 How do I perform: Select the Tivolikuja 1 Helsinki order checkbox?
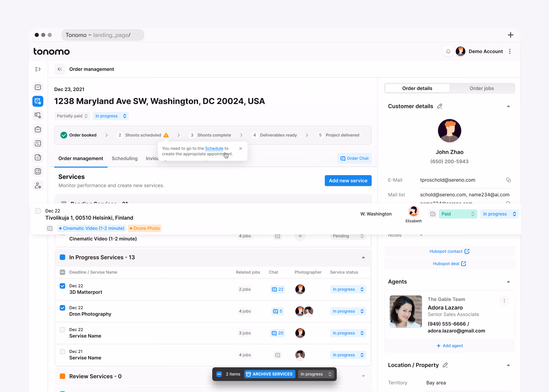point(38,211)
